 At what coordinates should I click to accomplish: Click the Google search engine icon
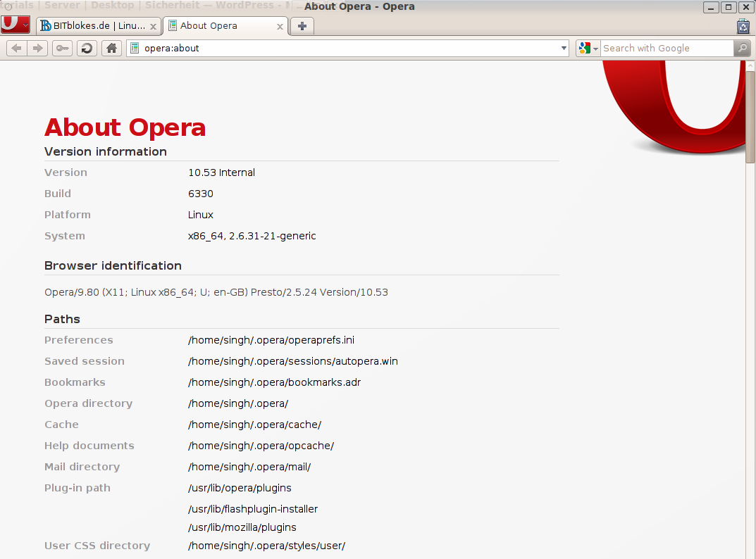pos(584,48)
